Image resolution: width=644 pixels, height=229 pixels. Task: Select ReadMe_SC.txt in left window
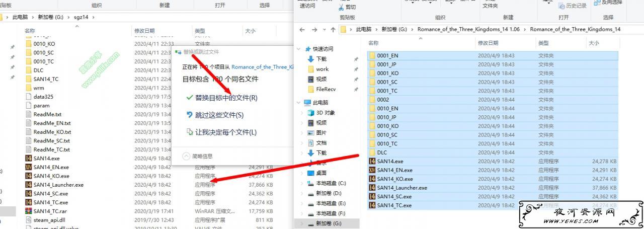coord(51,140)
